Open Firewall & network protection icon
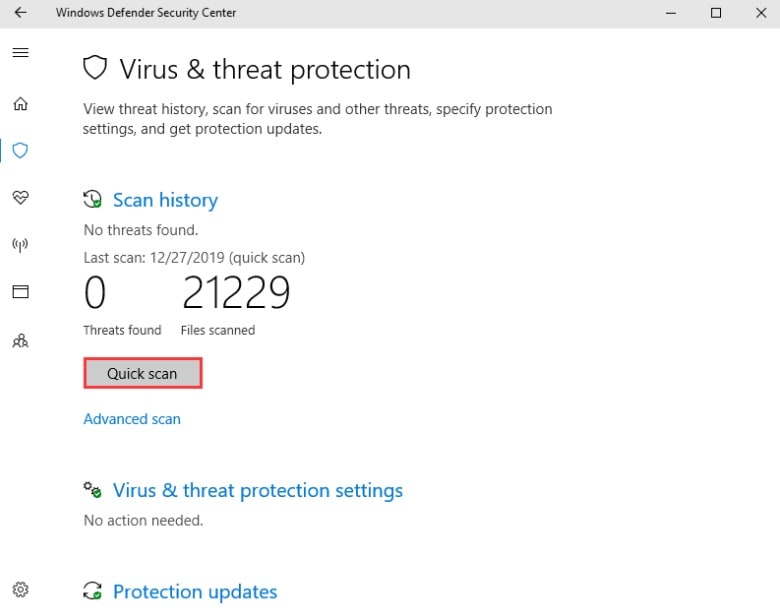 coord(20,245)
